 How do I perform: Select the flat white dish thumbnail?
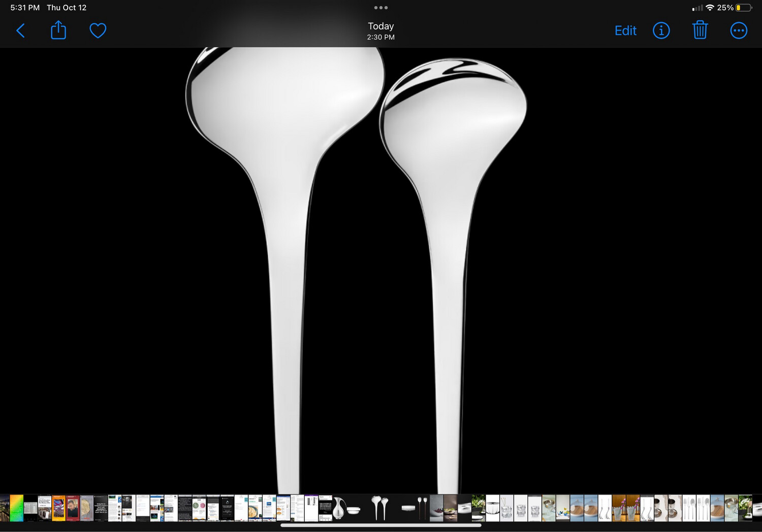point(408,508)
